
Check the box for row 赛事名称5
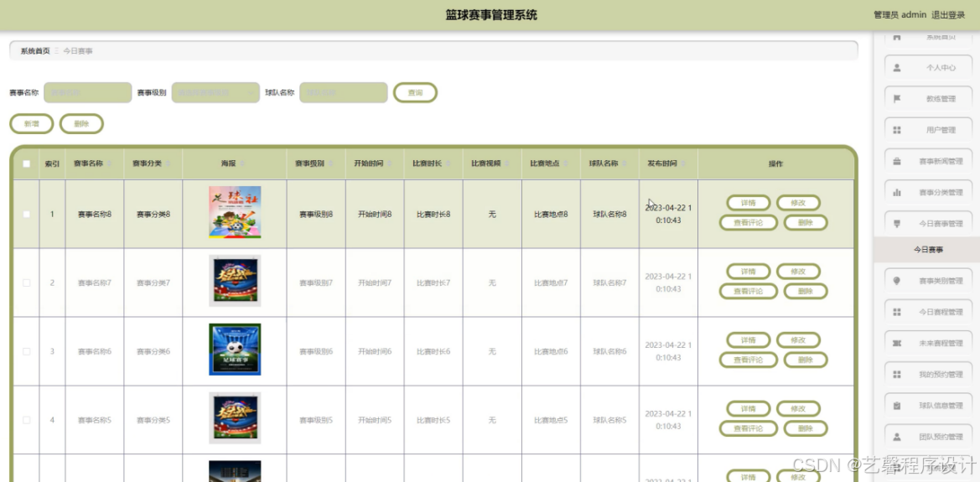pos(26,420)
